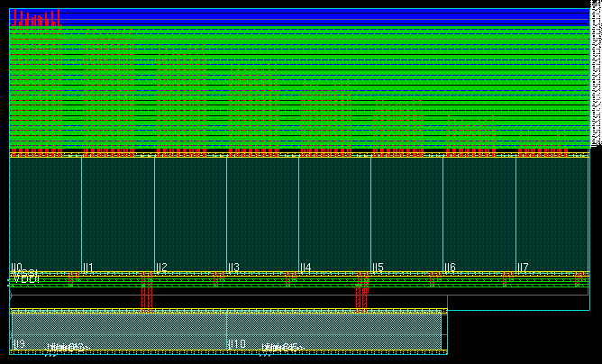This screenshot has height=364, width=602.
Task: Click the tall red pins at top-left
Action: point(36,18)
